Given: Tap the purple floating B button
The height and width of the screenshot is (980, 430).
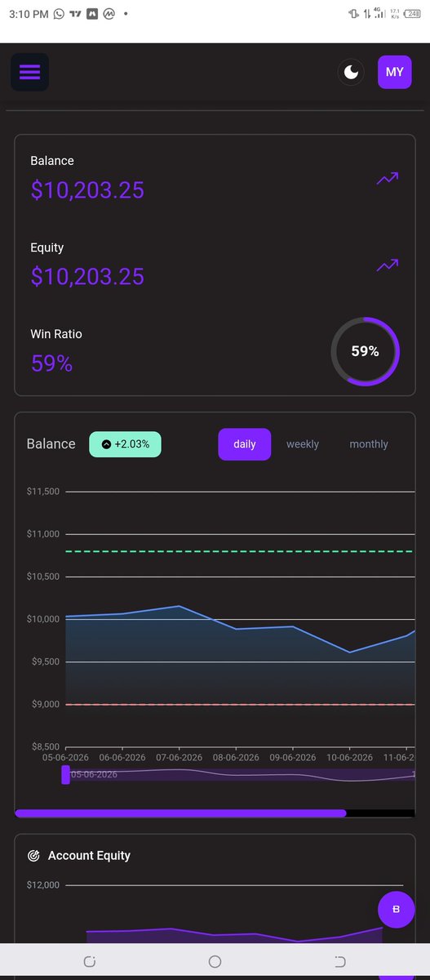Looking at the screenshot, I should (x=397, y=909).
